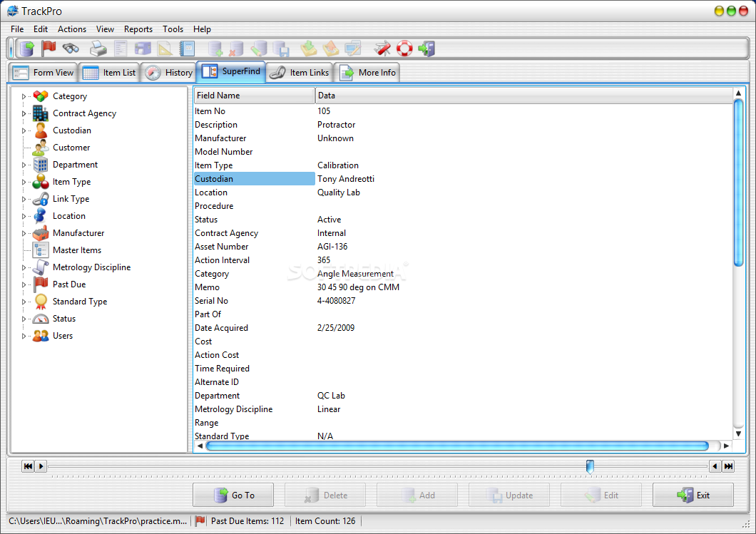756x534 pixels.
Task: Switch to the History tab
Action: pyautogui.click(x=169, y=73)
